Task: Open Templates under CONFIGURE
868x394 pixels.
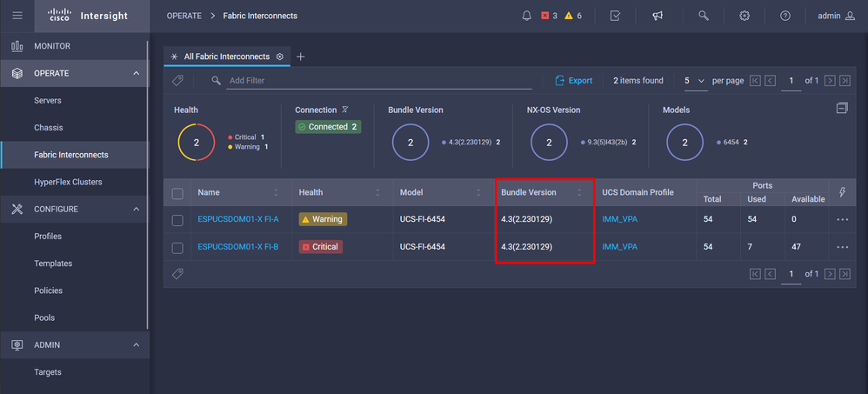Action: [x=74, y=264]
